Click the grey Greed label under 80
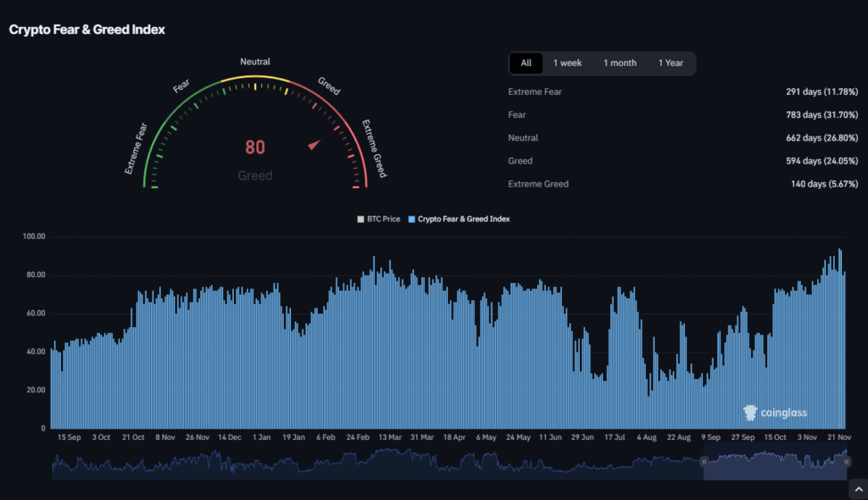Image resolution: width=868 pixels, height=500 pixels. [x=255, y=175]
